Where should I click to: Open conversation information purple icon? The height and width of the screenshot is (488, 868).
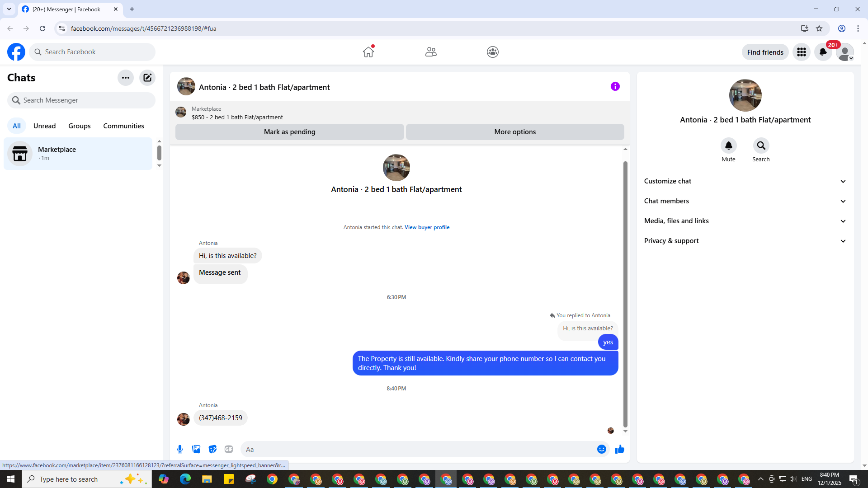pyautogui.click(x=615, y=86)
